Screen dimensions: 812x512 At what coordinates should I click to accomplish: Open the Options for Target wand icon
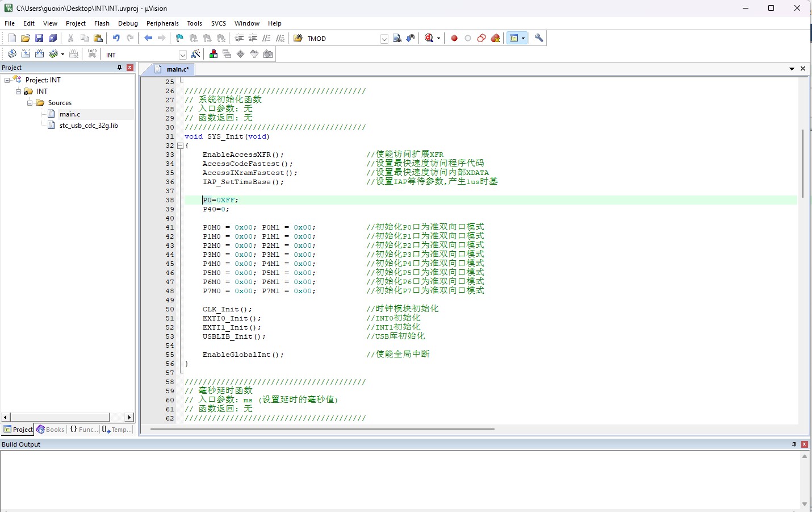pos(196,54)
